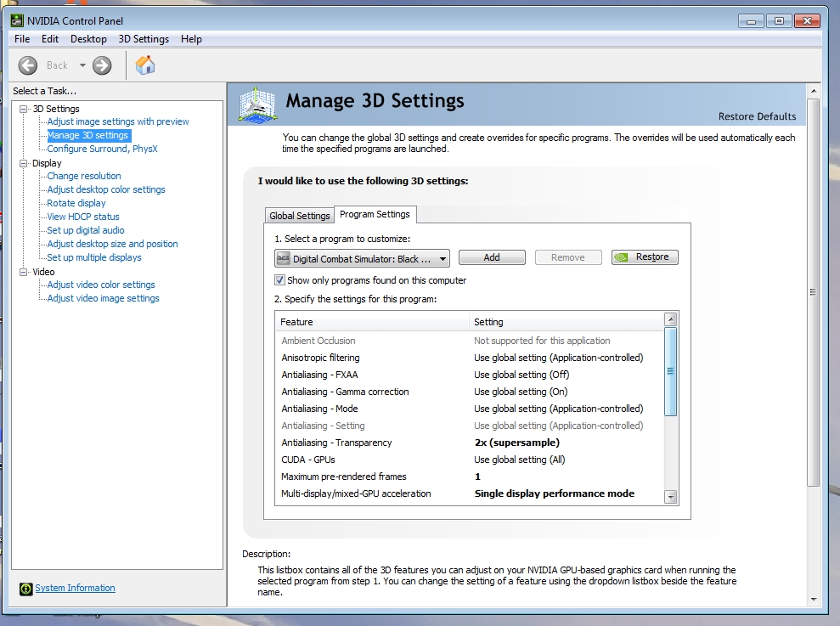Select Adjust image settings with preview
This screenshot has width=840, height=626.
pyautogui.click(x=118, y=121)
